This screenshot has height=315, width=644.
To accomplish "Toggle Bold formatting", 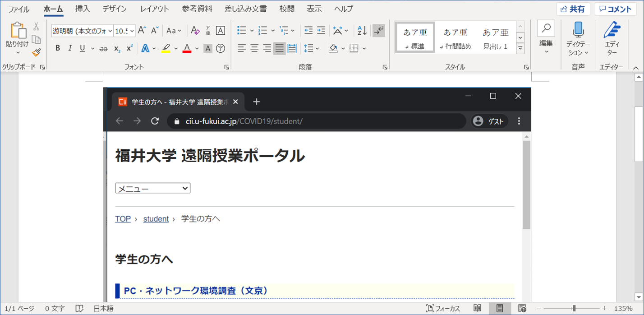I will (x=57, y=48).
